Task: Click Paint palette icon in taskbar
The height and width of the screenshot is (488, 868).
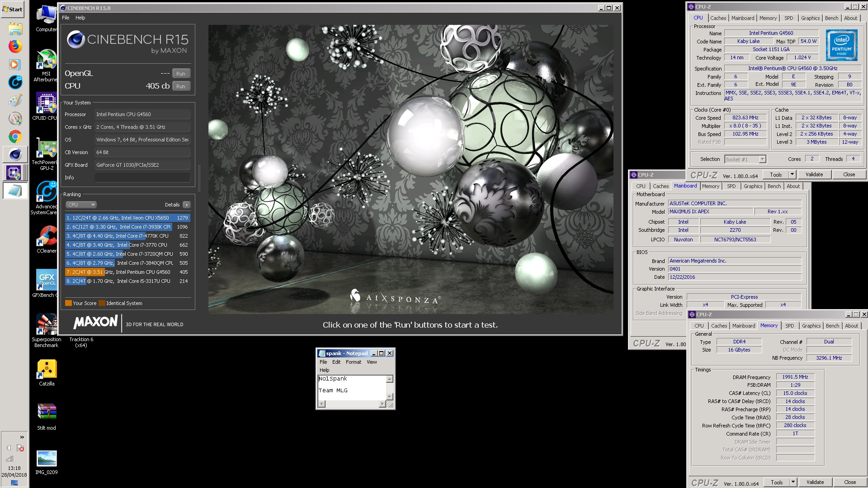Action: (x=15, y=100)
